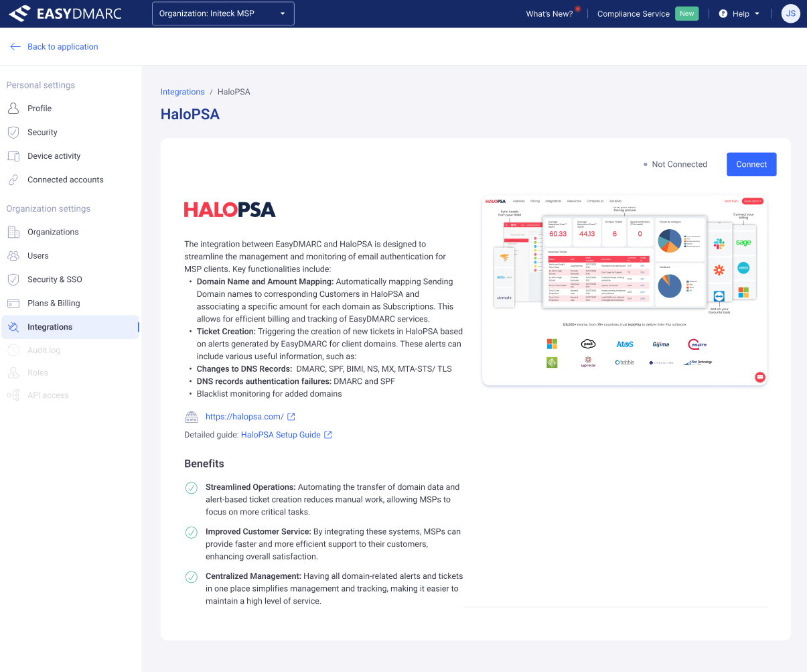Click the Security shield icon in the sidebar

[13, 132]
